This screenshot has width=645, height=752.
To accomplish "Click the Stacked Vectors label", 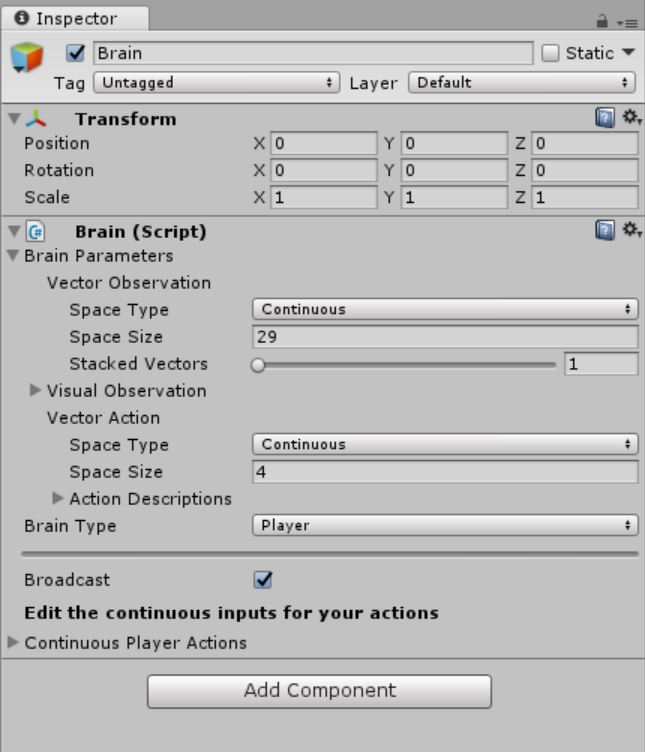I will [x=139, y=364].
